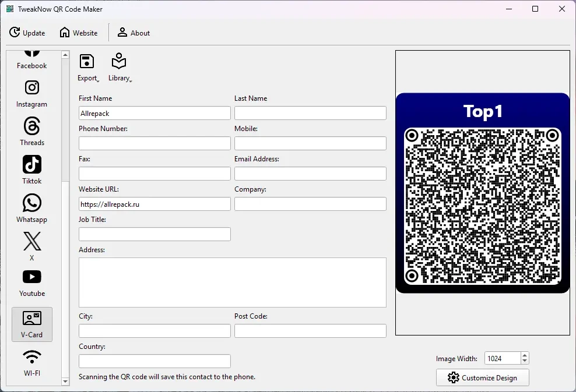Open the Whatsapp QR option
Viewport: 576px width, 392px height.
coord(32,208)
